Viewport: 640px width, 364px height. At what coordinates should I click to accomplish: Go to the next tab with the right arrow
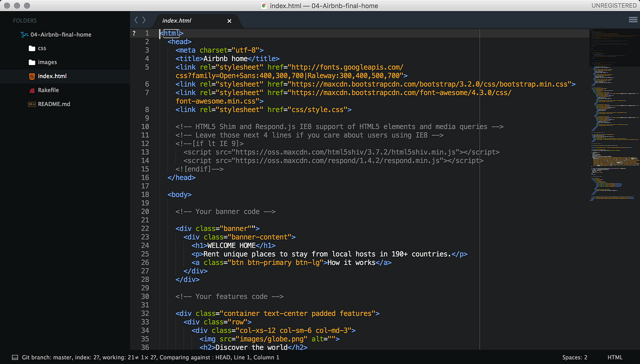pyautogui.click(x=144, y=20)
